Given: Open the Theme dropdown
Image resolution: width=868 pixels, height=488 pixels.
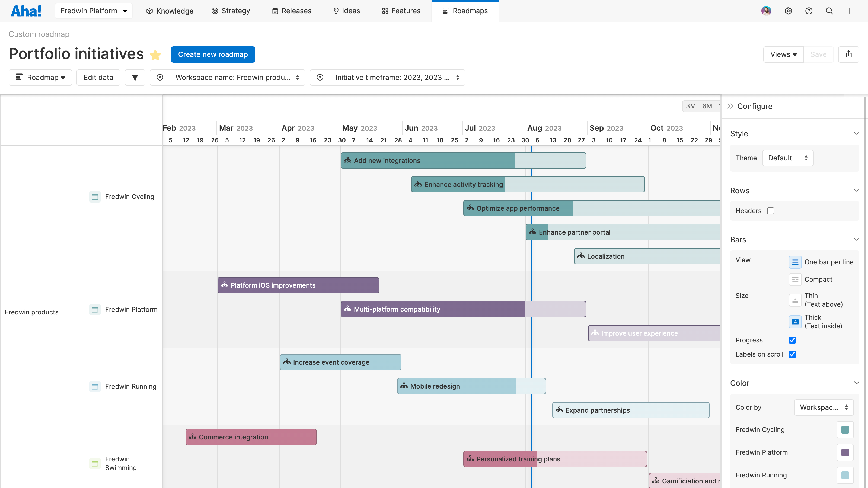Looking at the screenshot, I should (x=788, y=158).
